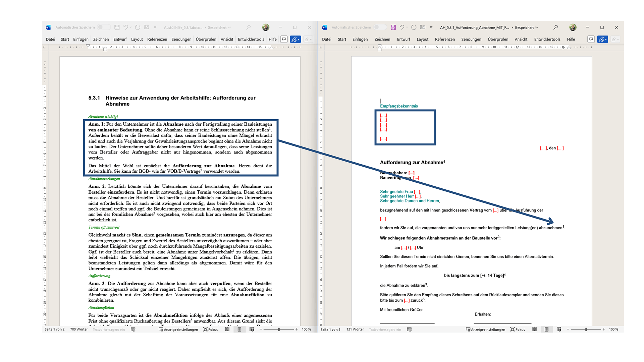Toggle Fokus mode in right status bar
Screen dimensions: 644x362
click(x=518, y=329)
